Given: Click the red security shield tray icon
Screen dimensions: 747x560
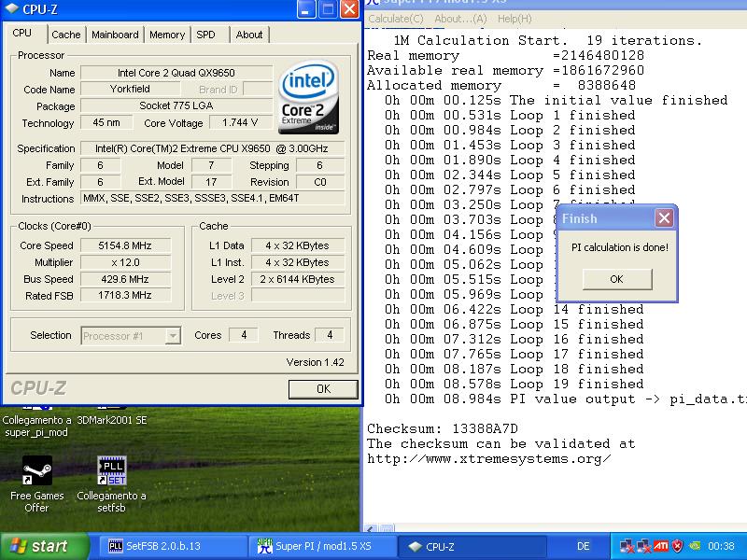Looking at the screenshot, I should (677, 546).
